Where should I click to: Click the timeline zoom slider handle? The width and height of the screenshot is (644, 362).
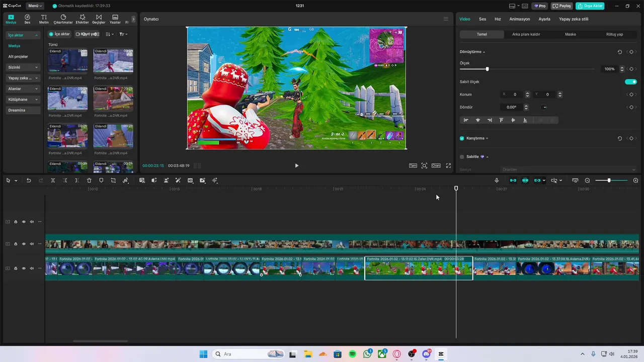click(609, 180)
